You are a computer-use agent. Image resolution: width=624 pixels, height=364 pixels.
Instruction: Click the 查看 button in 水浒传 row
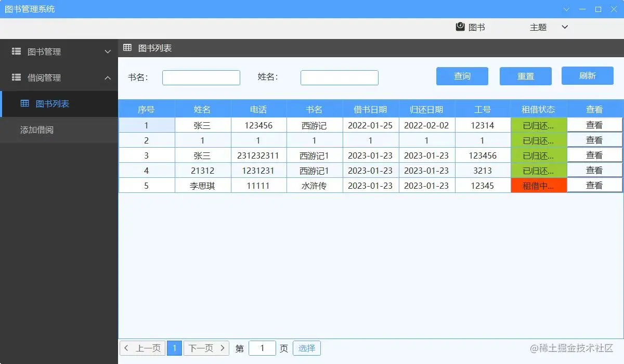tap(594, 185)
